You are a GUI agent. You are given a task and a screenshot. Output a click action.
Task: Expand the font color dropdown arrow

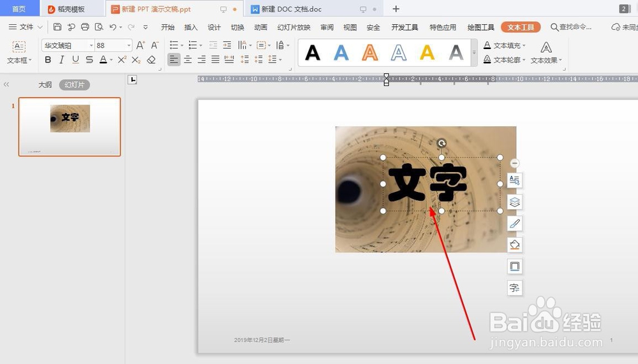[111, 60]
